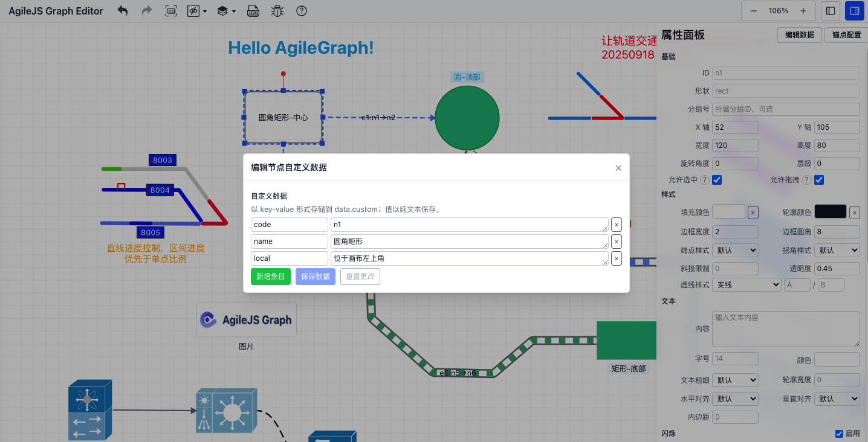Screen dimensions: 868x442
Task: Click the 保存数据 button
Action: coord(316,277)
